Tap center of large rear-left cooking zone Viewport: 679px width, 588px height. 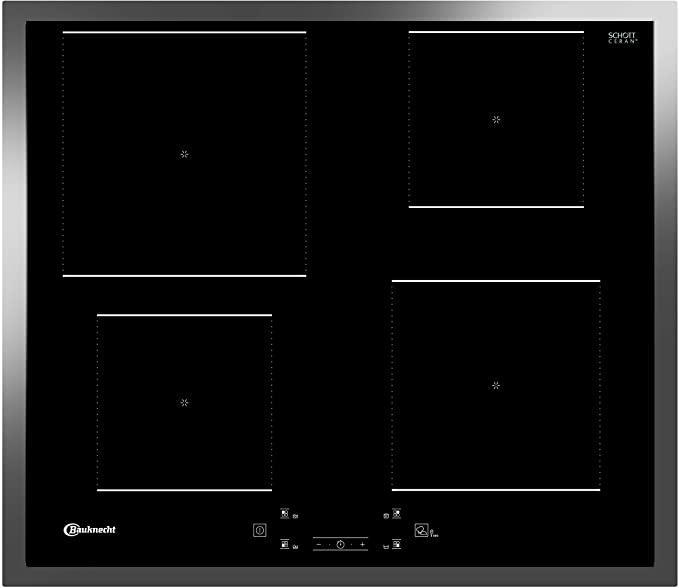[184, 154]
